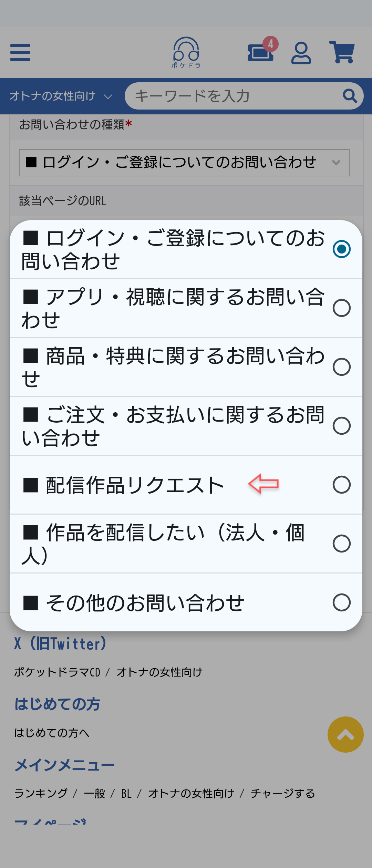Tap the yellow scroll-to-top arrow button

tap(345, 734)
